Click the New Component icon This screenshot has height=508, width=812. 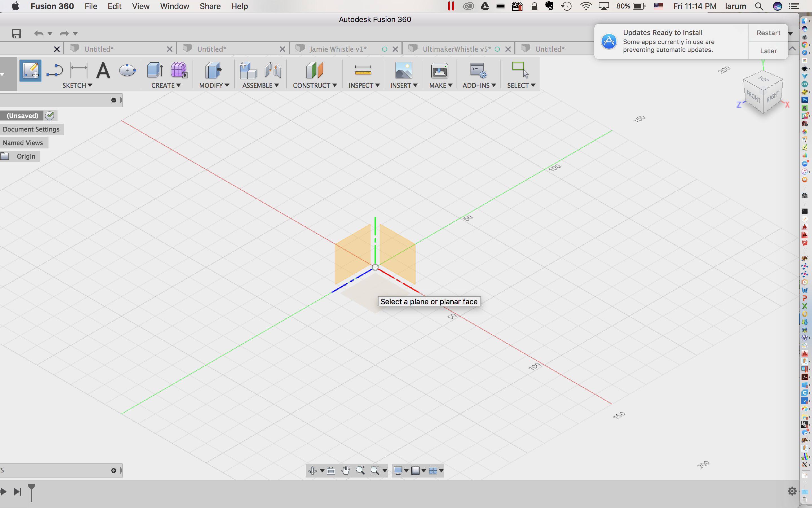[x=248, y=70]
